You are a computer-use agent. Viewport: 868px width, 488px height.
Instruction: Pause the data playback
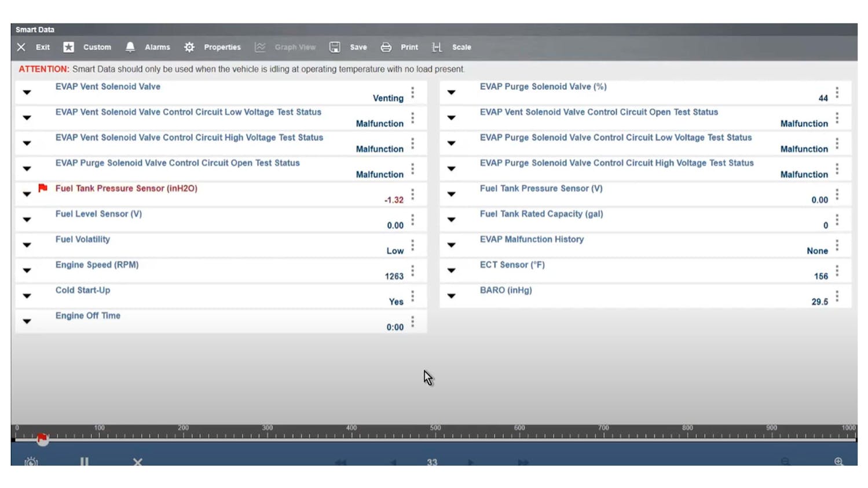pyautogui.click(x=84, y=461)
